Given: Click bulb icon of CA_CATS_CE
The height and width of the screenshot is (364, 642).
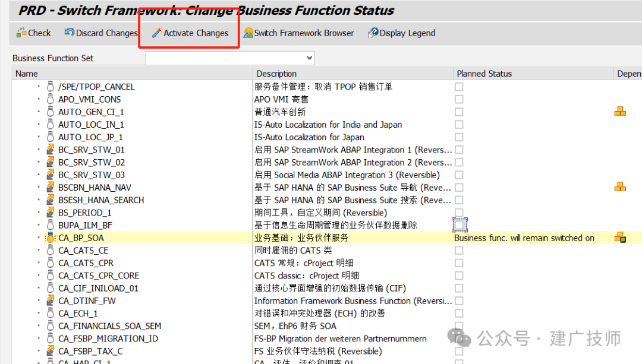Looking at the screenshot, I should (x=50, y=251).
